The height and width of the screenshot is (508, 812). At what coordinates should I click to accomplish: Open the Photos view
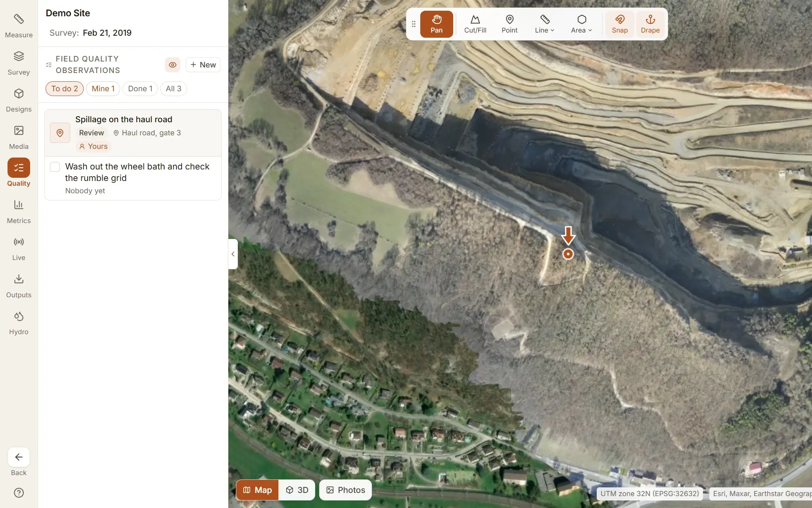[x=345, y=490]
